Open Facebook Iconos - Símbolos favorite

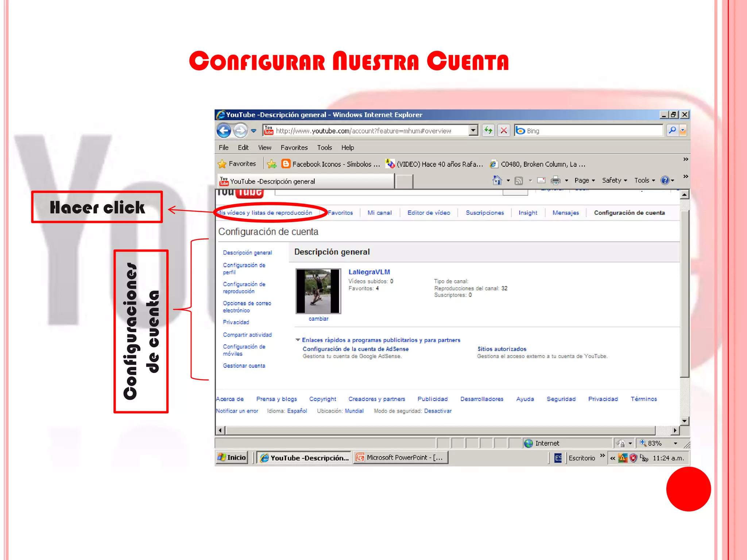click(331, 164)
